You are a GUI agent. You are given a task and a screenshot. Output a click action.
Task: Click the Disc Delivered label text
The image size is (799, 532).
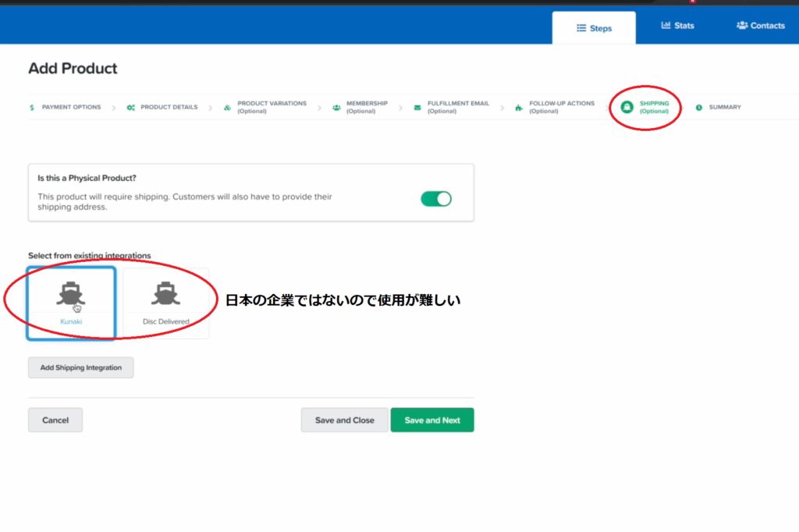[x=165, y=321]
